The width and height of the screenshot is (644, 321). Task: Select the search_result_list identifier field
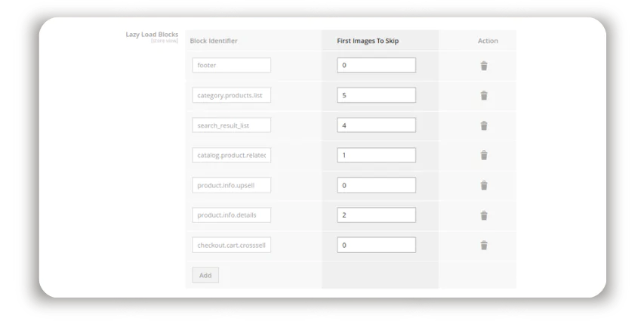tap(231, 125)
